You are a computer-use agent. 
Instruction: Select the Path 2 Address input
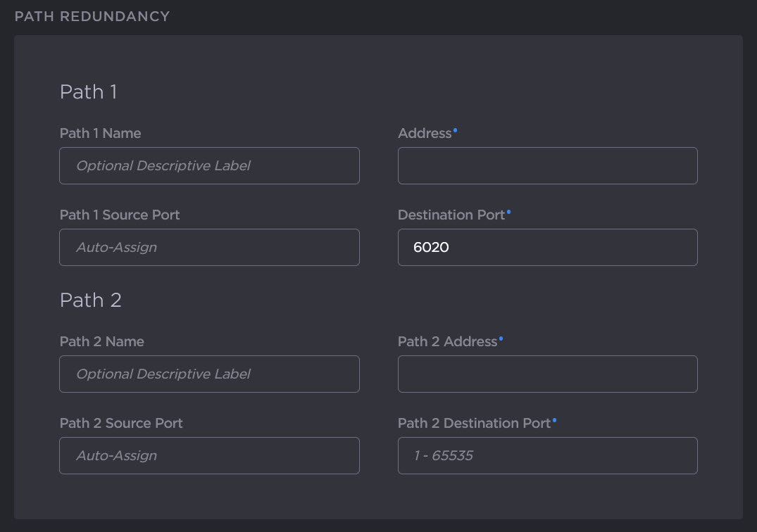click(547, 374)
